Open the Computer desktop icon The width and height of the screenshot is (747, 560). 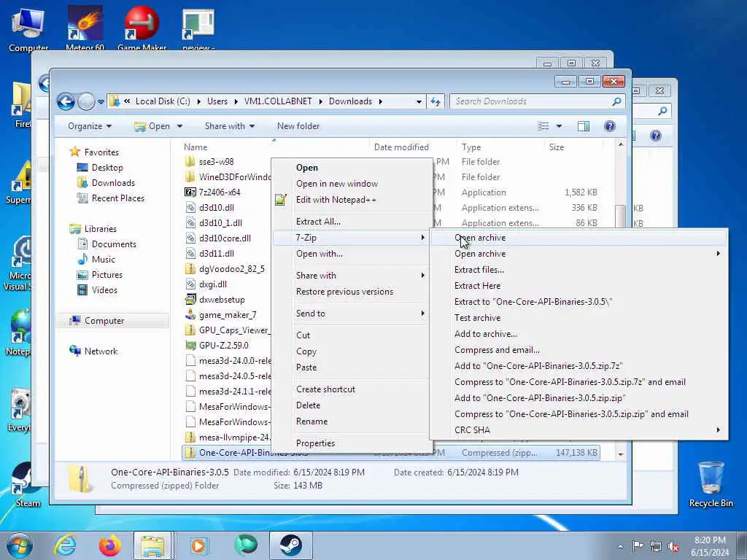point(28,28)
